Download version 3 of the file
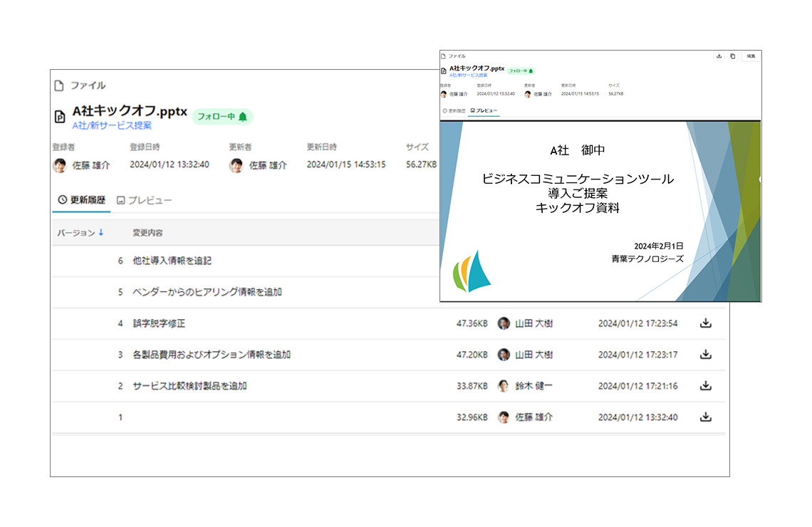 click(x=705, y=355)
